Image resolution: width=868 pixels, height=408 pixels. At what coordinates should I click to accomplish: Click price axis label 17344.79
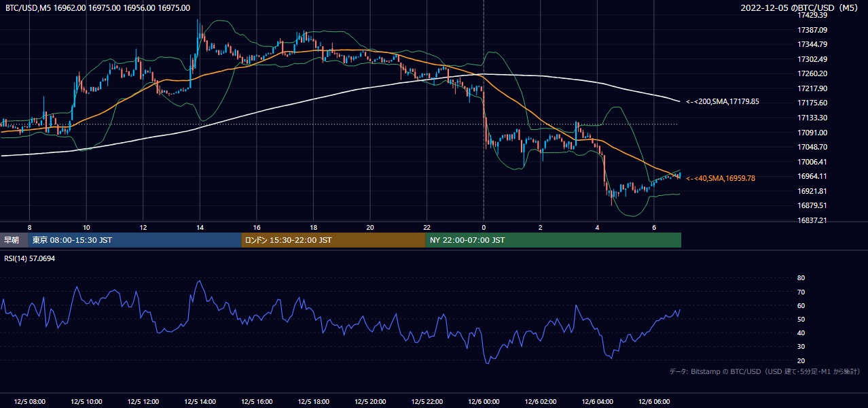point(812,44)
